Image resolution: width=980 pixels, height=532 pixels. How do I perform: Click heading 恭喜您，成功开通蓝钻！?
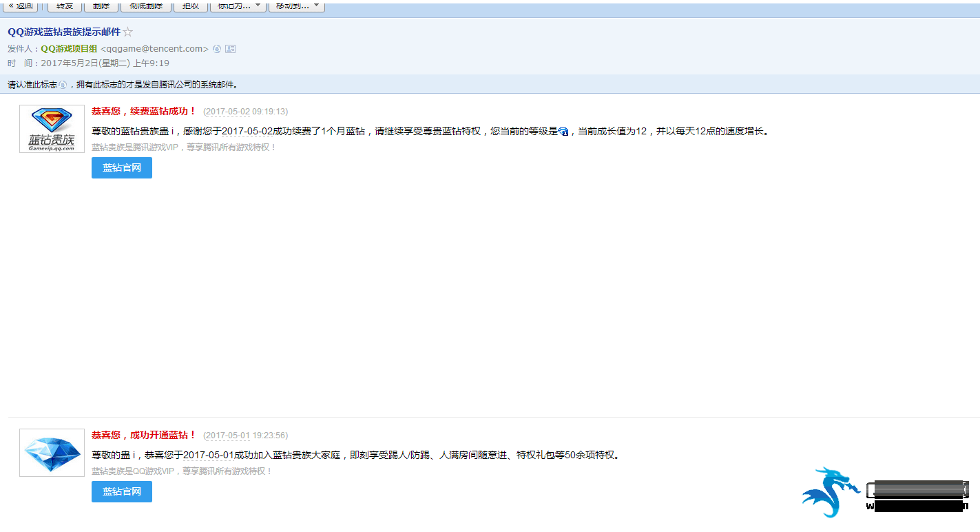click(x=144, y=435)
